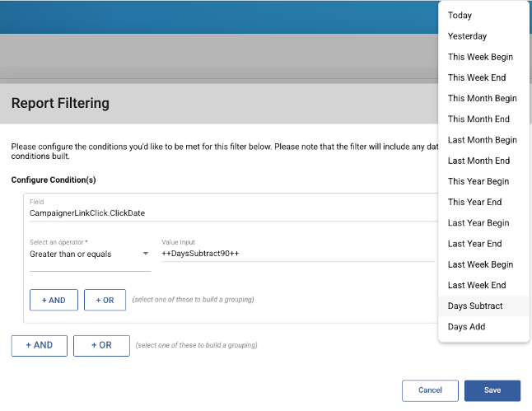Choose This Month Begin entry
This screenshot has width=532, height=411.
coord(483,98)
